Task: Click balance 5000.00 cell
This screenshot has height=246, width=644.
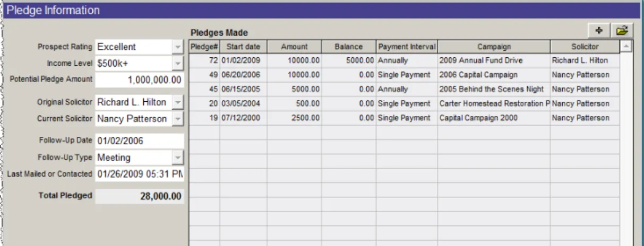Action: pos(349,60)
